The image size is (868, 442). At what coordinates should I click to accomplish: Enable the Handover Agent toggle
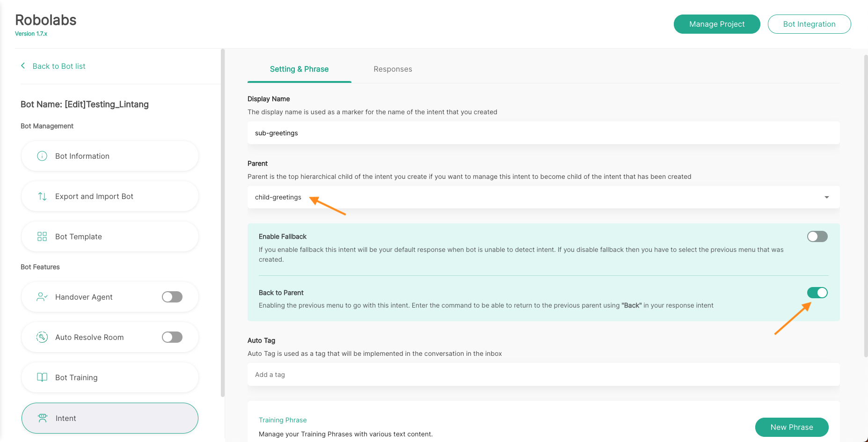pyautogui.click(x=172, y=297)
